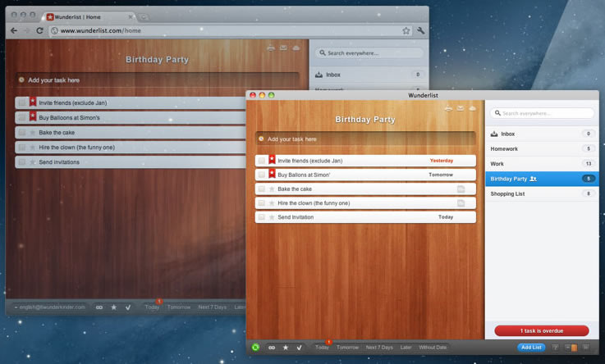Show starred tasks in the browser bottom bar

coord(114,307)
